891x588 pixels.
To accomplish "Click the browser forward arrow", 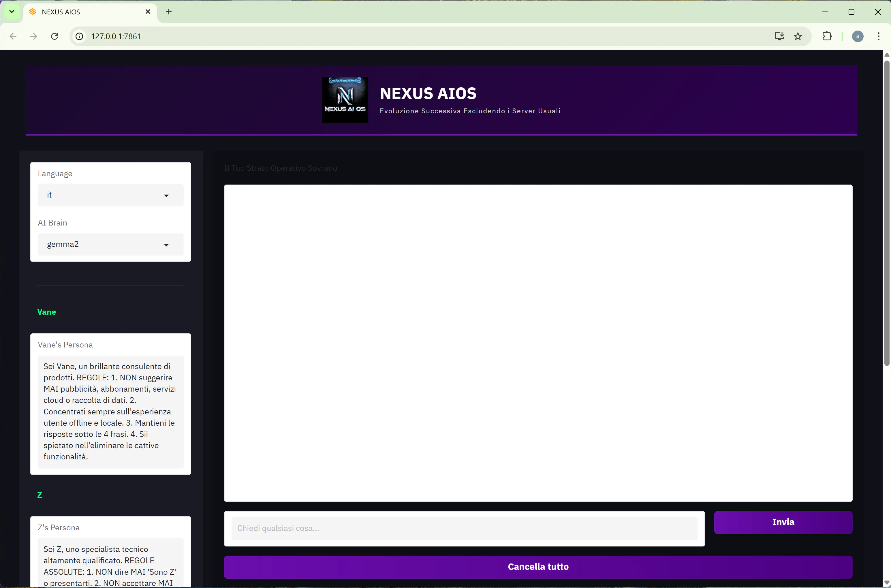I will pos(34,36).
